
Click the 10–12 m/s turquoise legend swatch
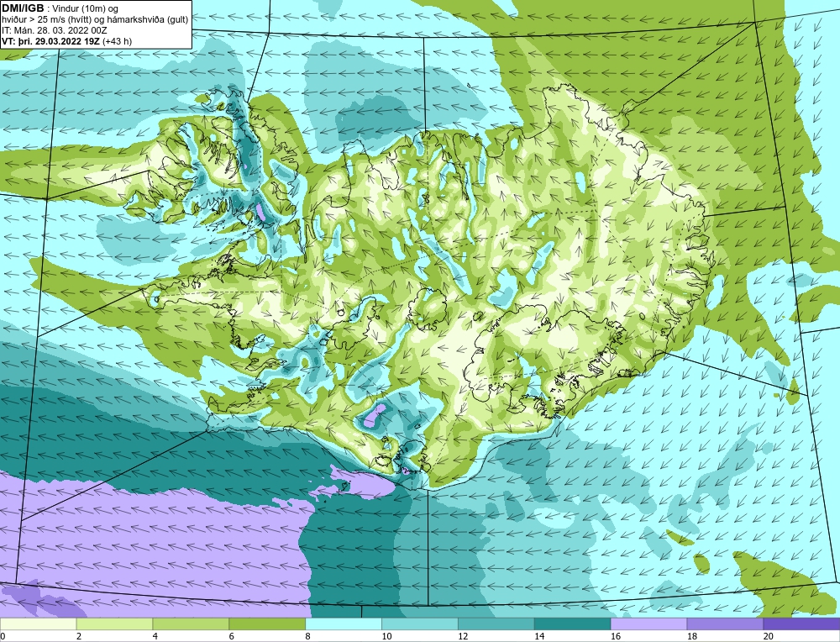(x=420, y=624)
